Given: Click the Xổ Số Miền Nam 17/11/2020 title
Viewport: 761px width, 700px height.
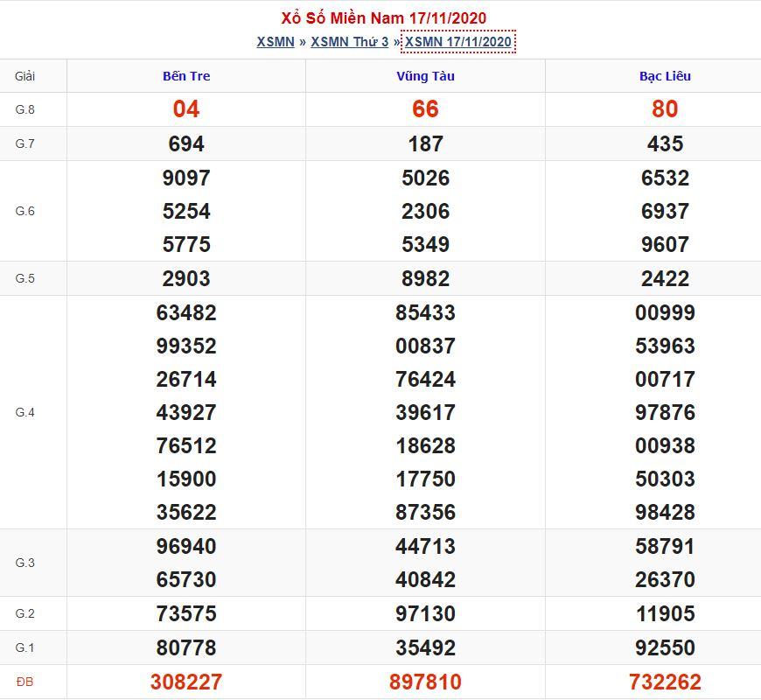Looking at the screenshot, I should pos(383,18).
